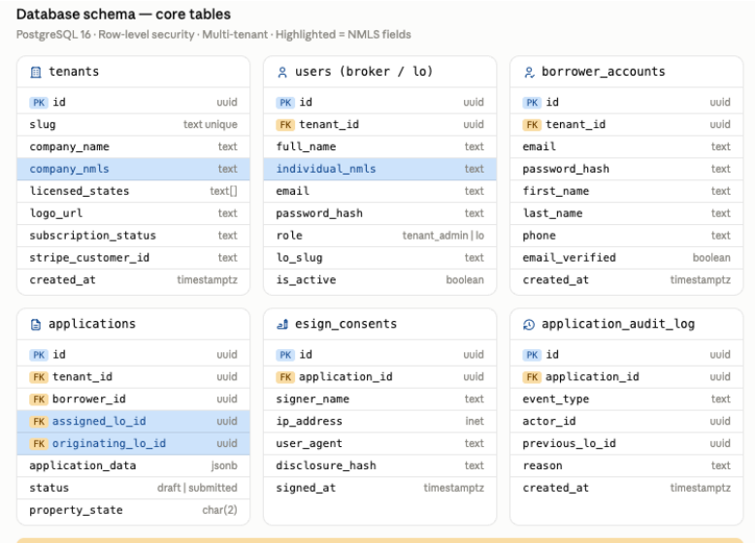Click the borrower_accounts person-check icon
Viewport: 756px width, 543px height.
tap(529, 73)
